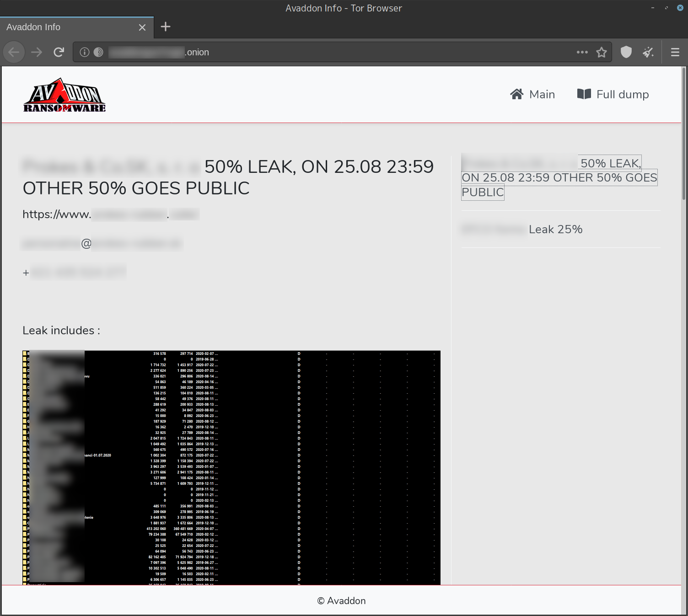
Task: Open the hamburger application menu
Action: point(675,52)
